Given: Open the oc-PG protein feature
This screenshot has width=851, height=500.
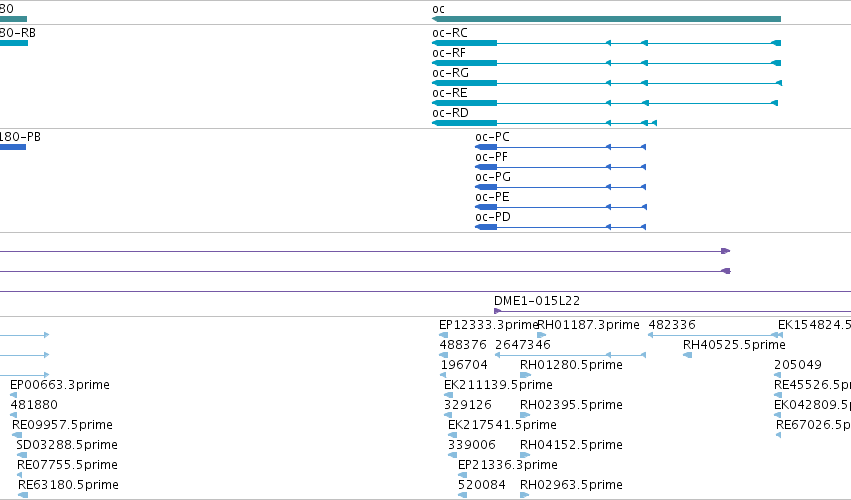Looking at the screenshot, I should pos(560,187).
